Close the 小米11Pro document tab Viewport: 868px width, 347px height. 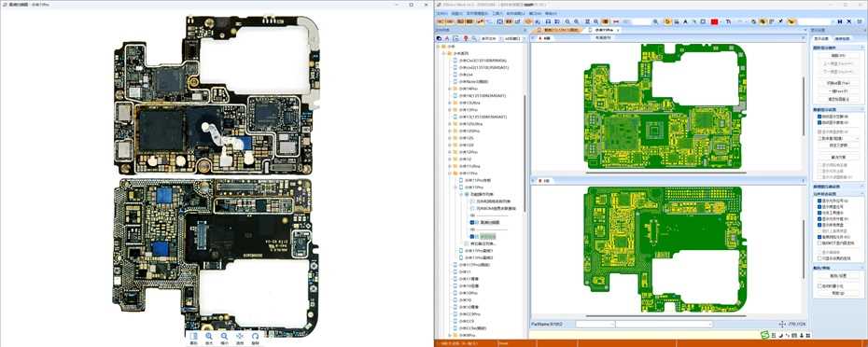(618, 30)
